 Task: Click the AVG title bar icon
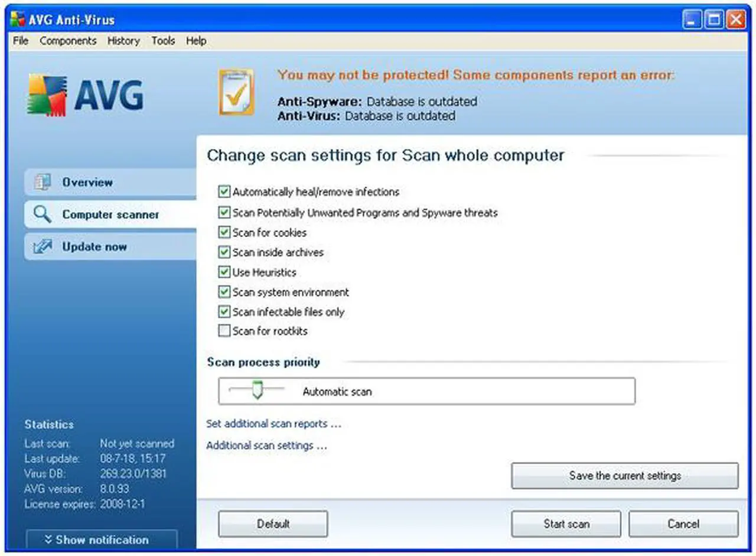[x=18, y=19]
